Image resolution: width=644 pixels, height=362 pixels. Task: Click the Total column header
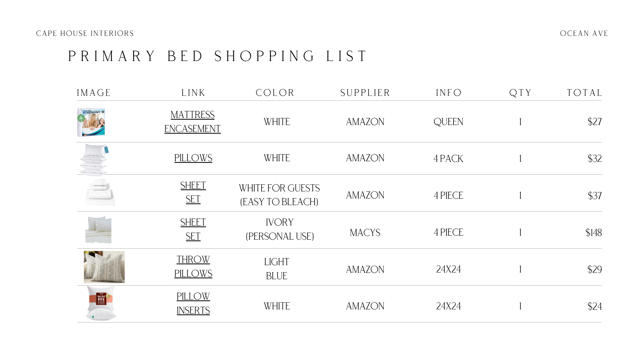(585, 93)
